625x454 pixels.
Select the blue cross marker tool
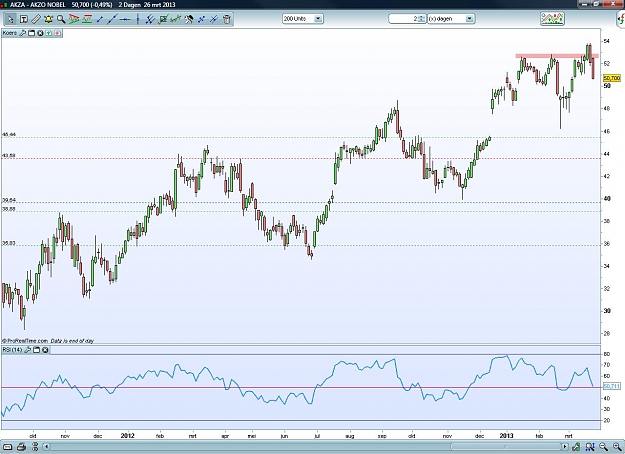coord(201,19)
